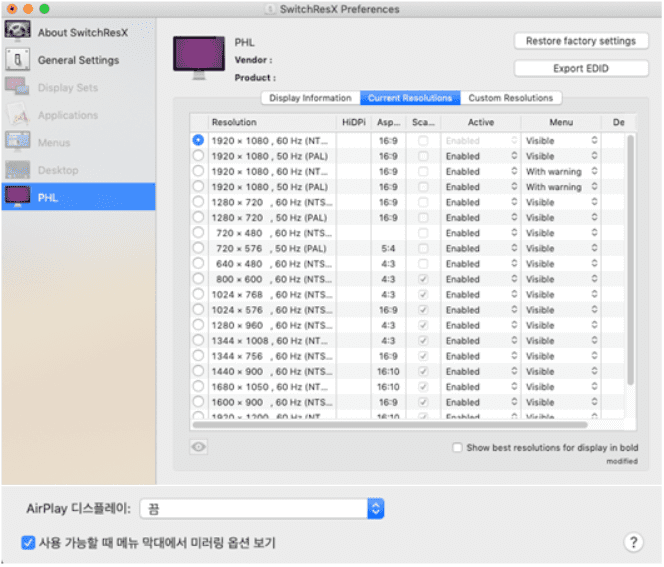Toggle Scaled checkbox for 1024 × 768 row

tap(423, 294)
